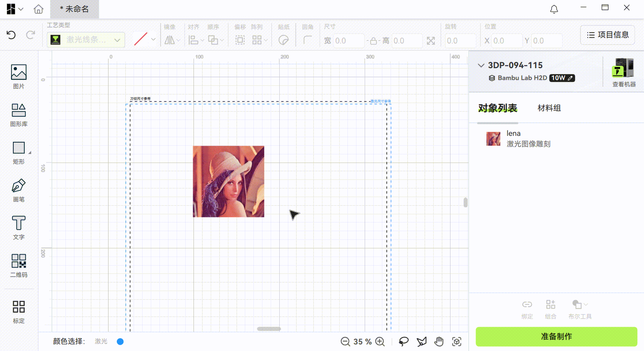Toggle the aspect ratio lock
Viewport: 644px width, 351px height.
[373, 41]
